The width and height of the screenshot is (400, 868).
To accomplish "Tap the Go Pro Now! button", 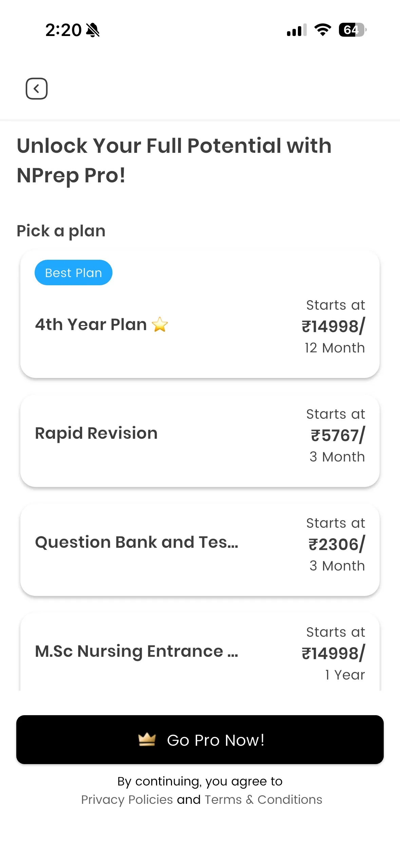I will tap(200, 740).
